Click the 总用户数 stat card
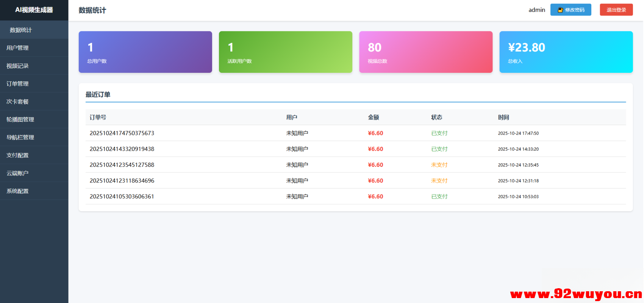 [145, 52]
